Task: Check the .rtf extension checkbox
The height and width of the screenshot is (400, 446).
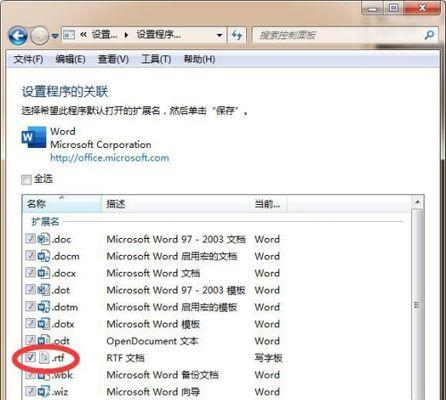Action: [x=30, y=357]
